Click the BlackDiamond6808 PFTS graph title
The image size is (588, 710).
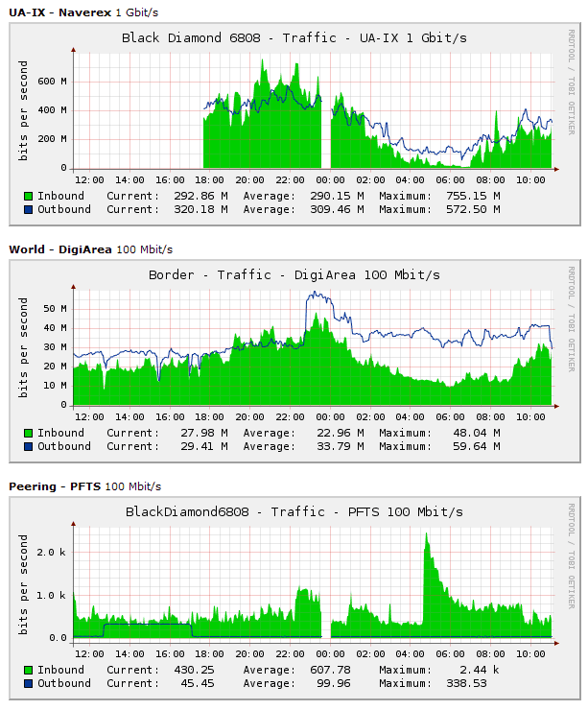(x=294, y=511)
